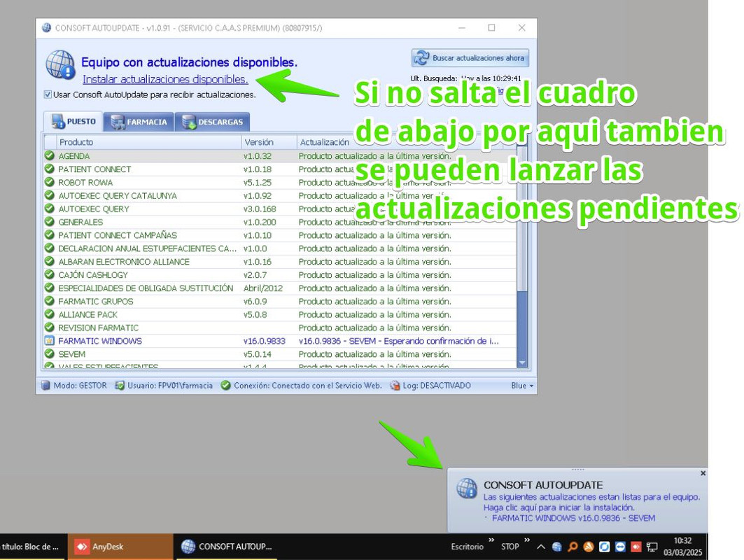Viewport: 744px width, 560px height.
Task: Switch to the FARMACIA tab
Action: click(x=139, y=122)
